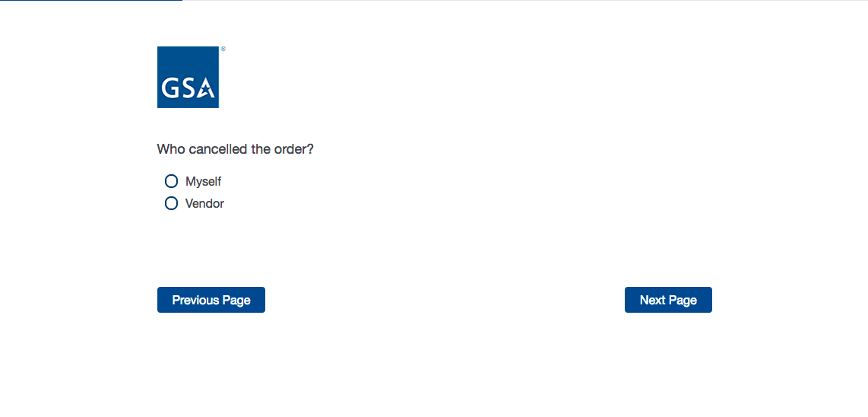Click the white letter A in the logo

point(206,87)
